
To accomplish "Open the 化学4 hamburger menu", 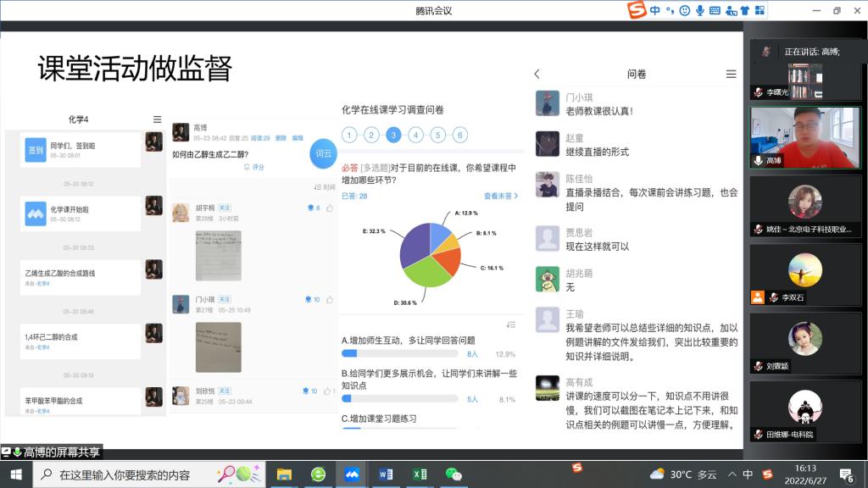I will point(157,119).
